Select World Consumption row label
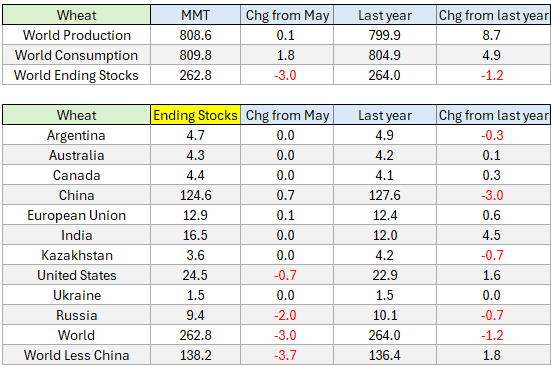Image resolution: width=551 pixels, height=369 pixels. click(77, 55)
